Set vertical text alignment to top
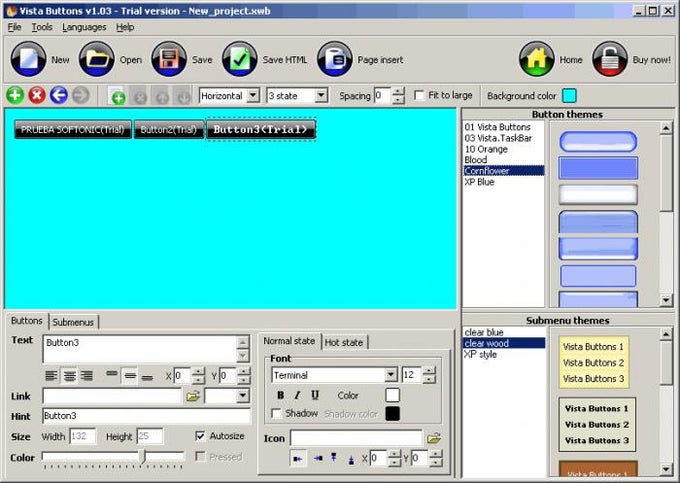The width and height of the screenshot is (680, 483). click(112, 375)
